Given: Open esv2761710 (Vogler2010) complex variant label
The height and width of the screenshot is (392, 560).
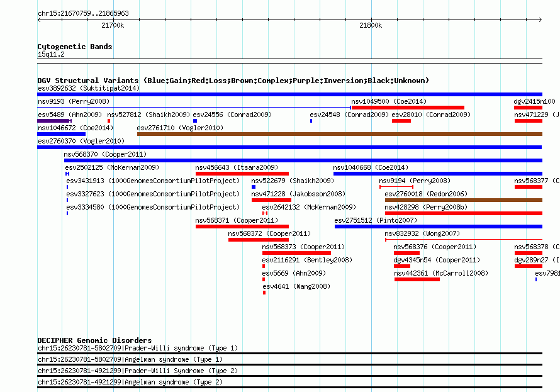Looking at the screenshot, I should tap(180, 128).
